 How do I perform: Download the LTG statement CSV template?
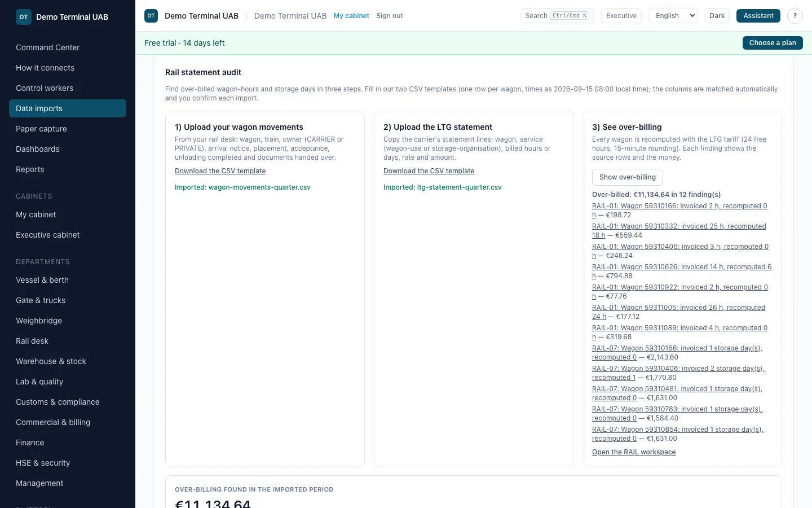[429, 171]
